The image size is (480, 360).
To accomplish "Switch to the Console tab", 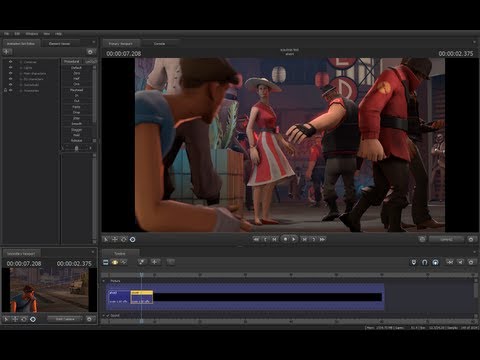I will (159, 44).
